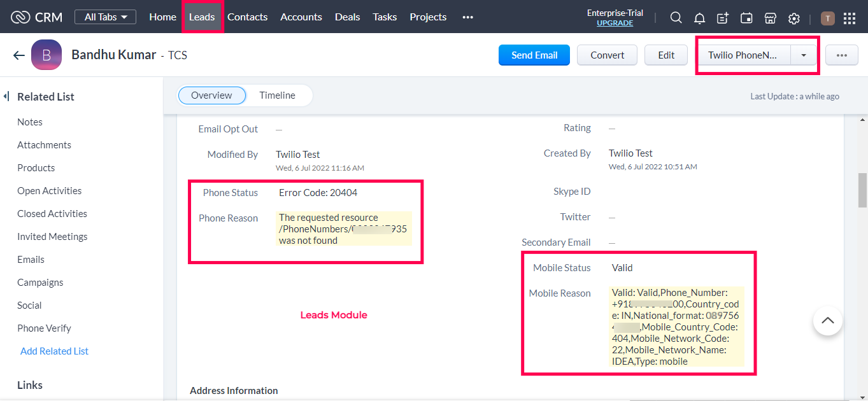Open Emails in the related list
This screenshot has height=401, width=868.
(x=31, y=260)
